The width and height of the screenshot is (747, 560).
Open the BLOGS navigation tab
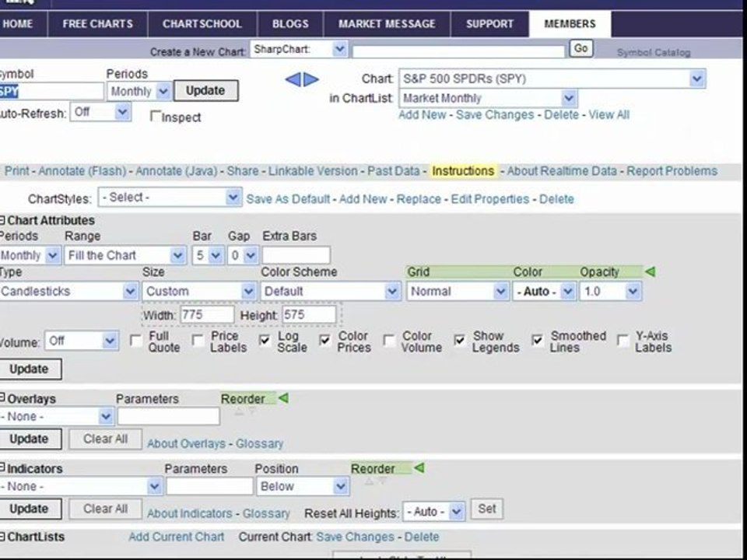click(290, 24)
